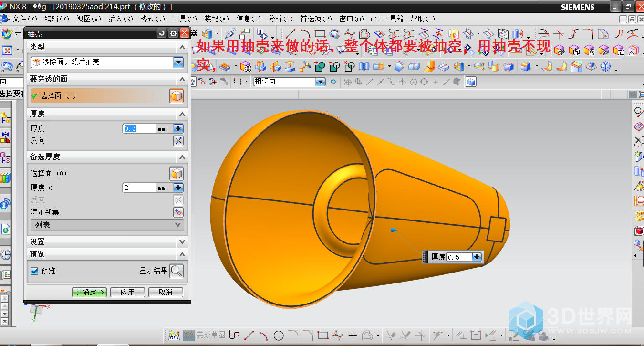Viewport: 644px width, 346px height.
Task: Open the 厚度 0 value dropdown arrow
Action: (x=178, y=188)
